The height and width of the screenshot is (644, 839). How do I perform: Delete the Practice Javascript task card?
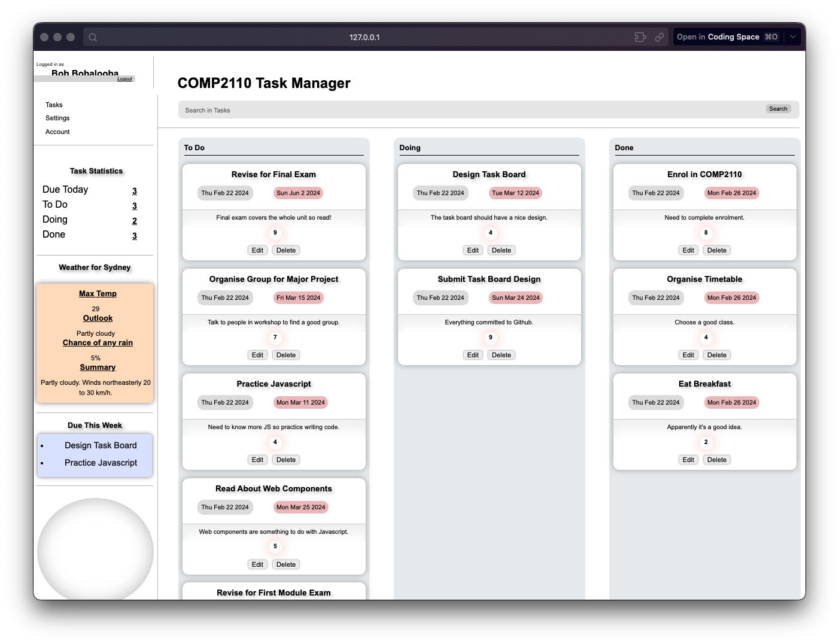coord(285,460)
